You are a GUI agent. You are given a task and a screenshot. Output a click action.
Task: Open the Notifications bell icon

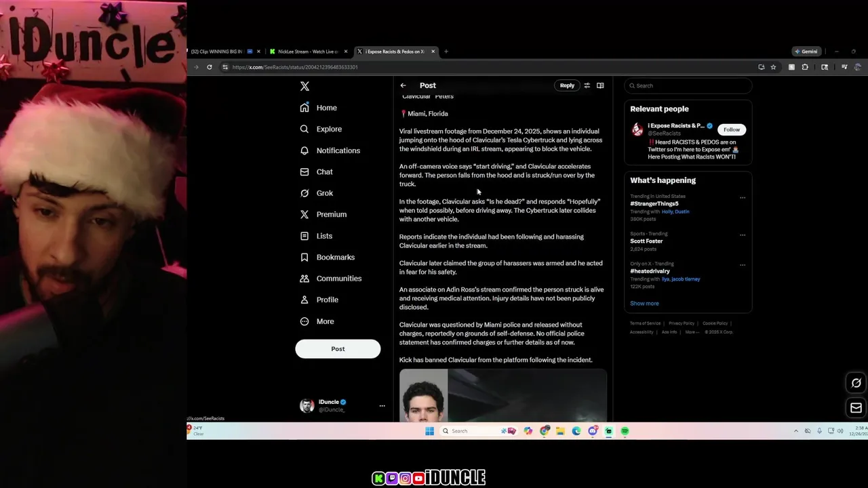pyautogui.click(x=304, y=150)
